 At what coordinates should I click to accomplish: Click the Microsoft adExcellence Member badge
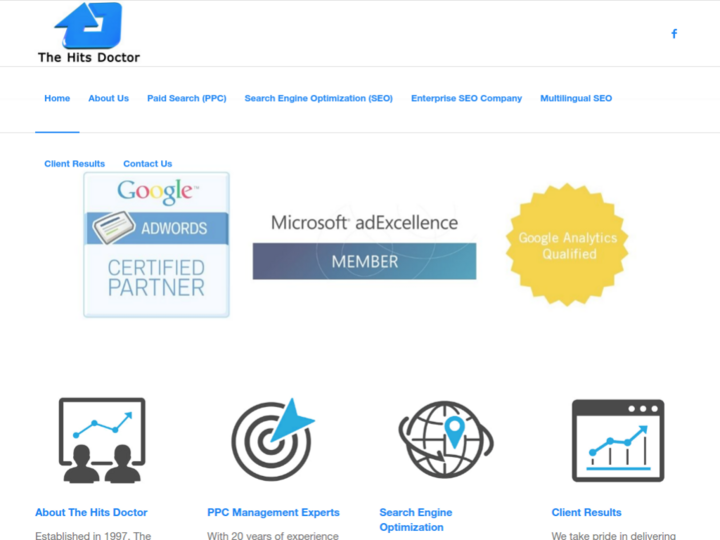[x=364, y=245]
